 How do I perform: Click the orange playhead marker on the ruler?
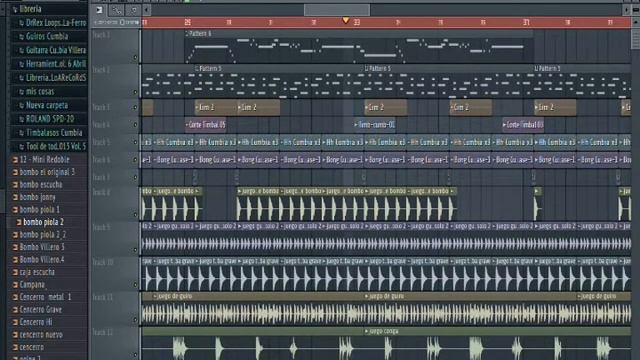click(x=346, y=20)
